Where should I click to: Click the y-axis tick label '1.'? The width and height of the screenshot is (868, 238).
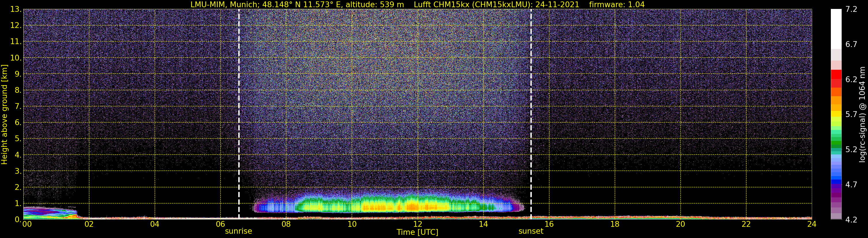coord(18,203)
